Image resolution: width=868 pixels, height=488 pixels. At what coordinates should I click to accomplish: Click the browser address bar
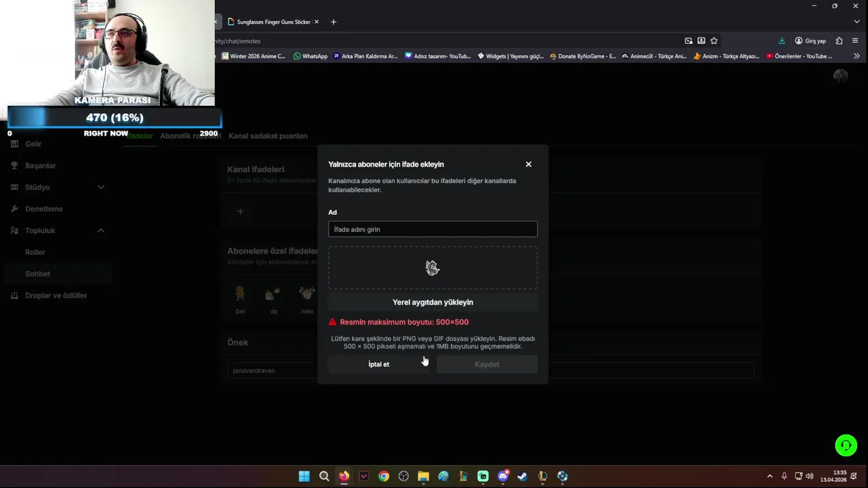448,41
